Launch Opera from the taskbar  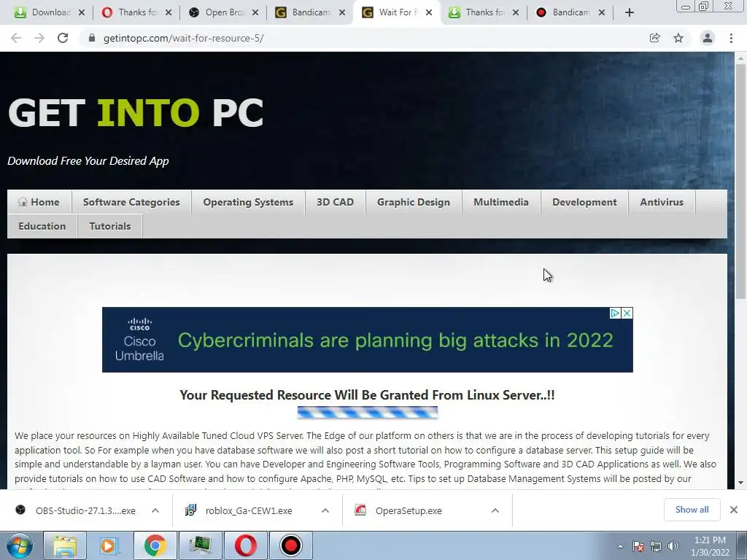pyautogui.click(x=246, y=545)
